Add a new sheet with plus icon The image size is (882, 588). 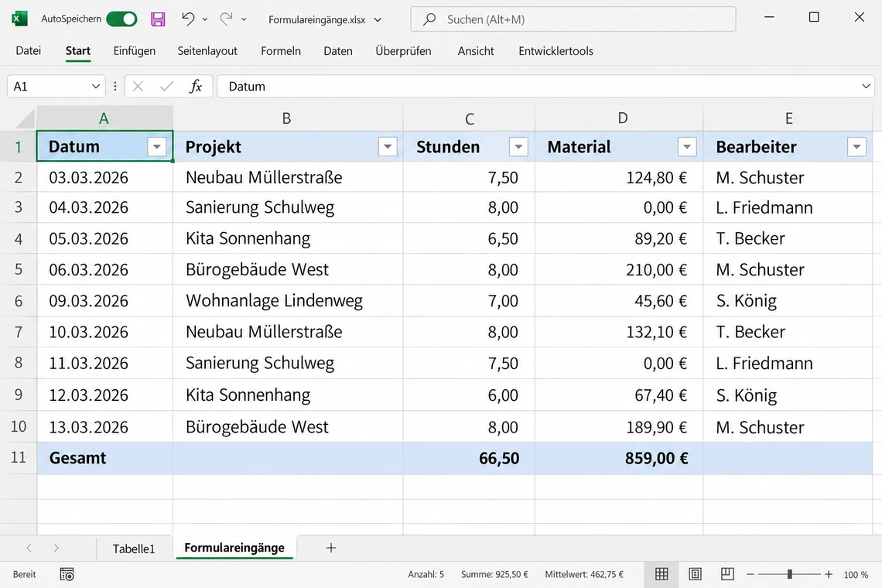[x=331, y=548]
